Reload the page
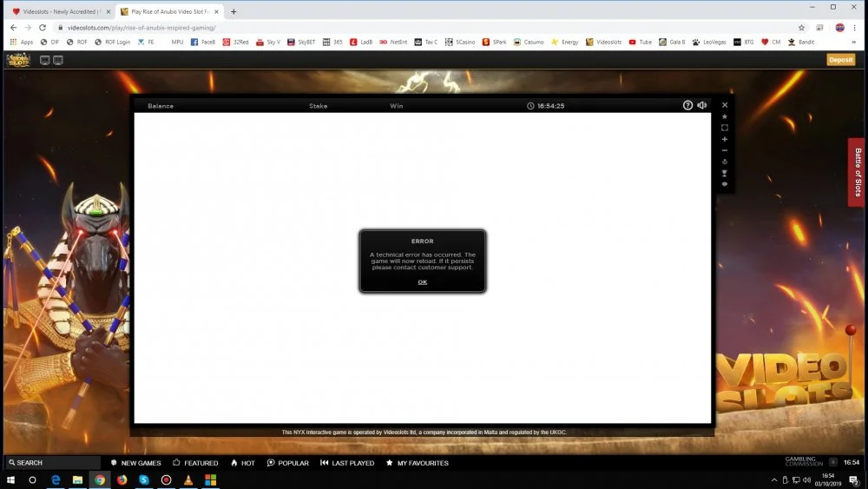Screen dimensions: 868x489 pos(42,27)
